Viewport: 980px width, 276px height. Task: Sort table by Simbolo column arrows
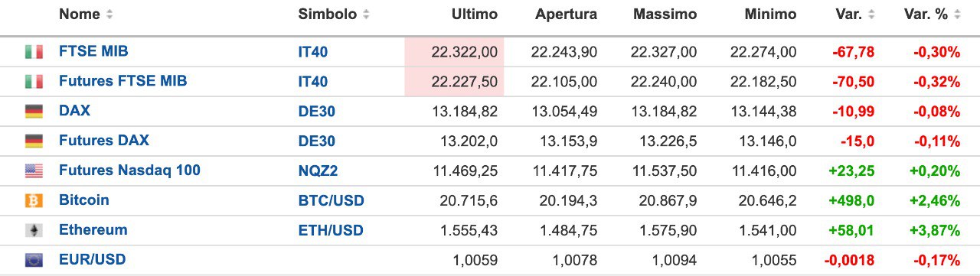coord(366,15)
